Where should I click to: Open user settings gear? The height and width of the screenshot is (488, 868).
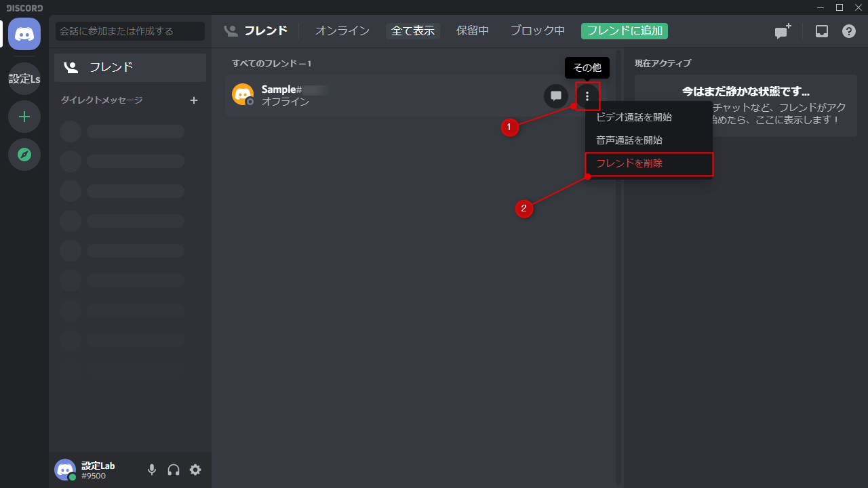(x=195, y=470)
